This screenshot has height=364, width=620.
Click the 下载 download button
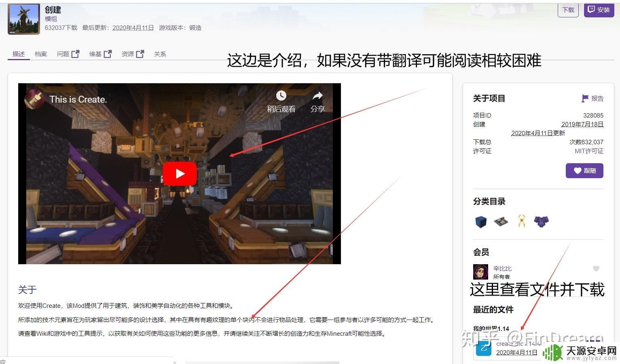(568, 10)
